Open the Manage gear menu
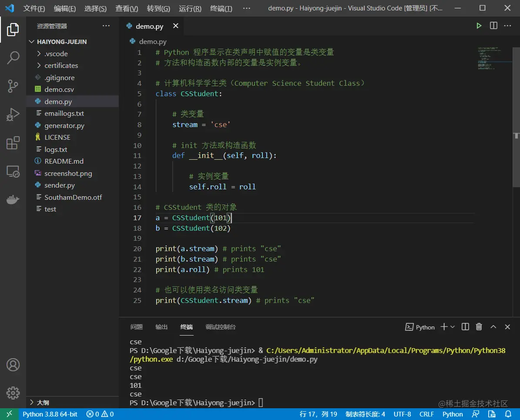The image size is (520, 420). coord(13,393)
